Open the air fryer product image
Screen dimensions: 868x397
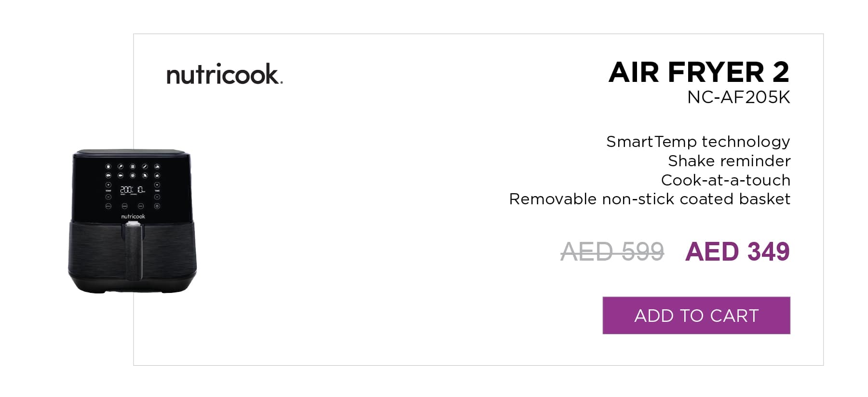pos(133,221)
